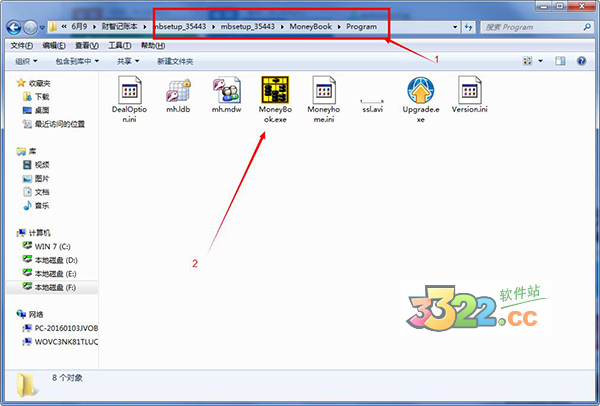This screenshot has height=406, width=600.
Task: Click the change view icon
Action: (528, 61)
